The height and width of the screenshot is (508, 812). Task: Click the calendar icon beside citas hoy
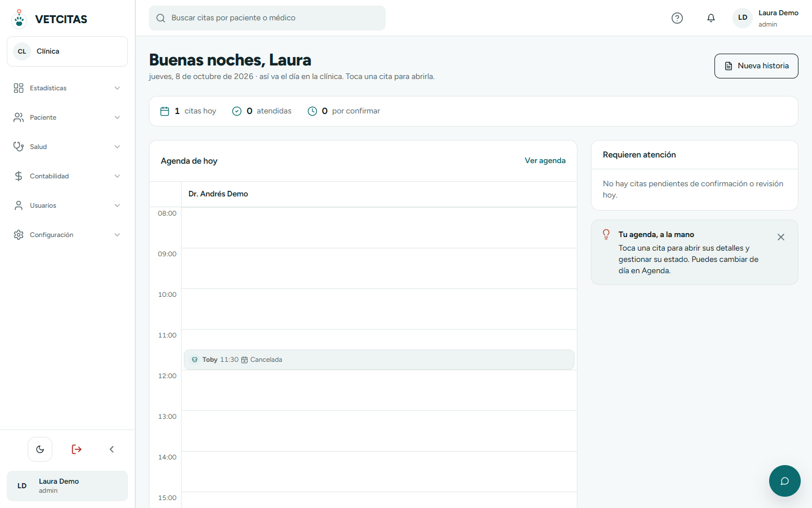click(x=165, y=111)
